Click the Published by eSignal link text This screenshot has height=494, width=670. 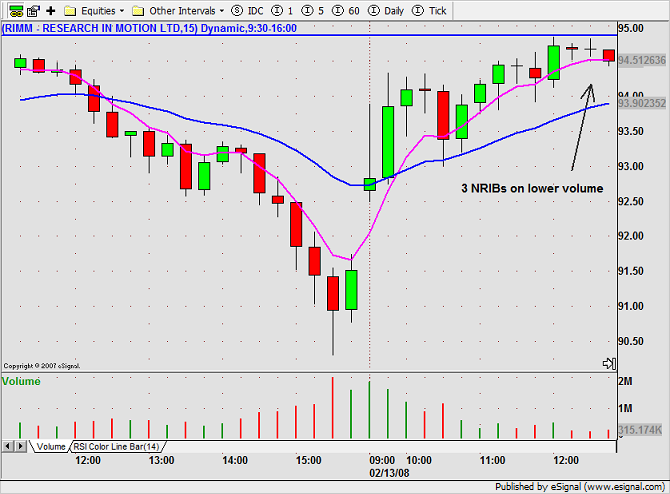[580, 487]
